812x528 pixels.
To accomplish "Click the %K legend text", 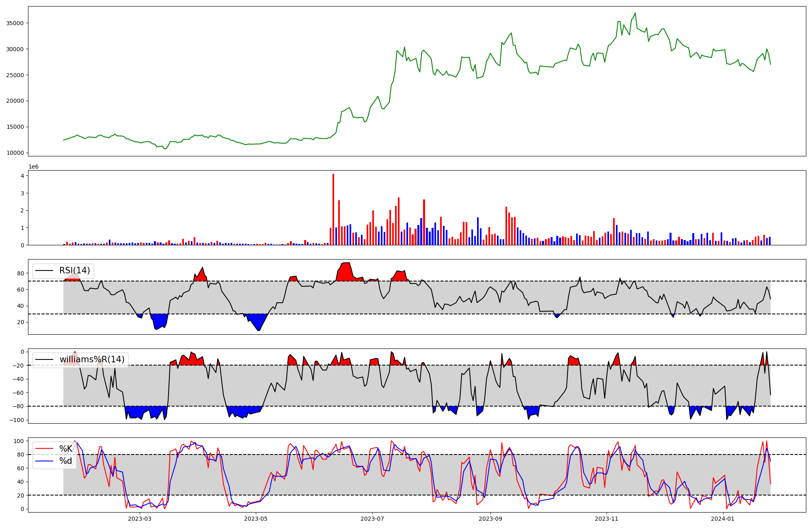I will pyautogui.click(x=65, y=448).
